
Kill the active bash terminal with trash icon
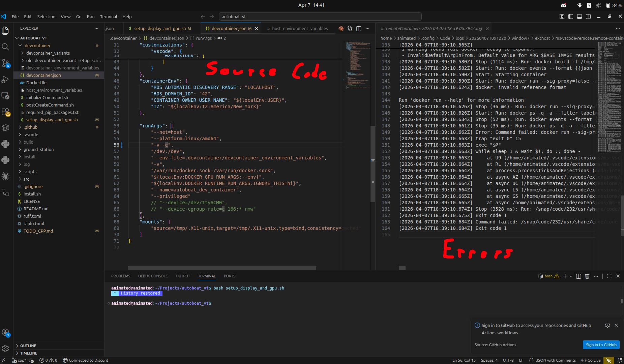coord(587,276)
